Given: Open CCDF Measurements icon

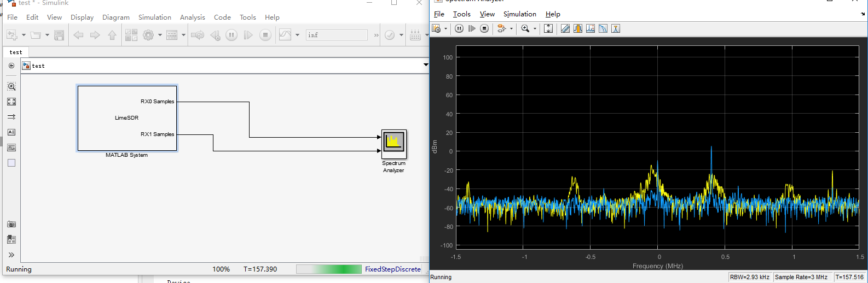Looking at the screenshot, I should [616, 28].
